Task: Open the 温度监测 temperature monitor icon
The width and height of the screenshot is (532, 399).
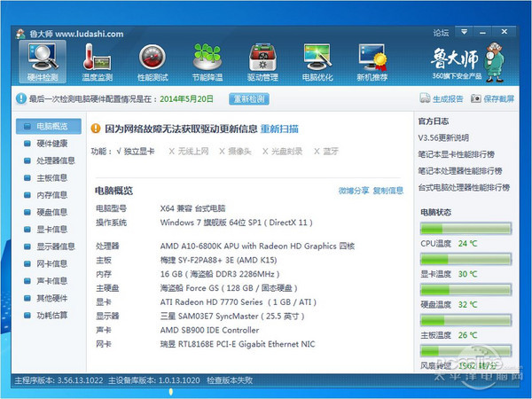Action: click(97, 62)
